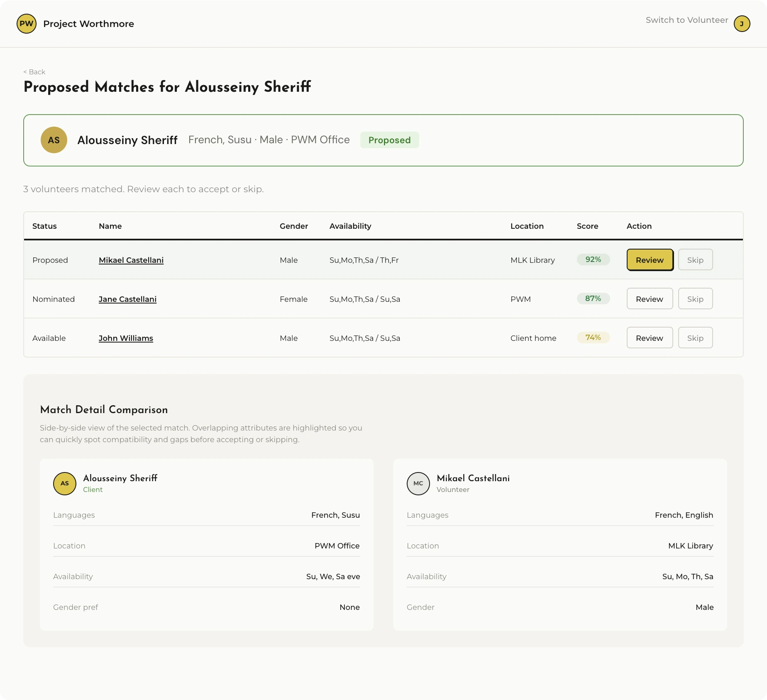Image resolution: width=767 pixels, height=700 pixels.
Task: Skip Jane Castellani's match
Action: tap(695, 299)
